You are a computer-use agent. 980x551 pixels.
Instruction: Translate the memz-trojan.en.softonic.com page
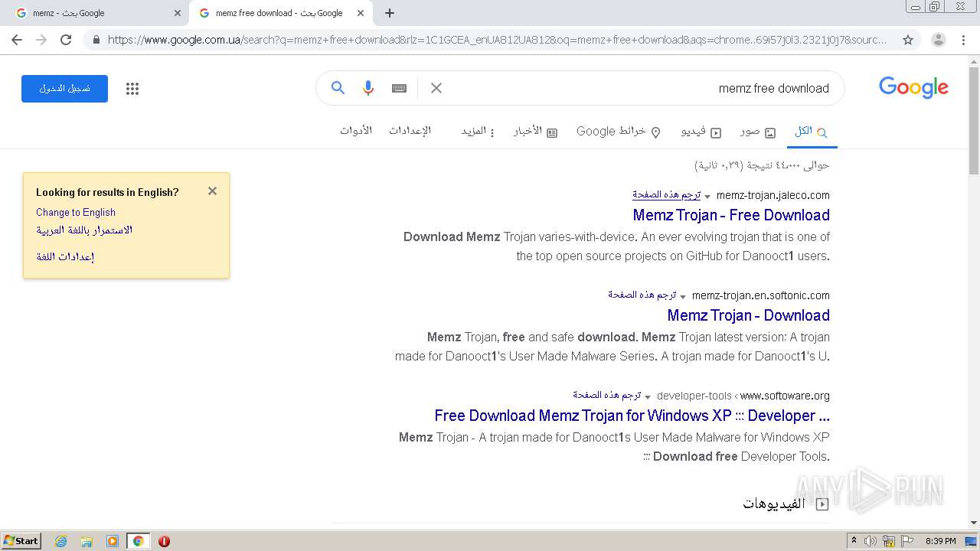click(642, 295)
